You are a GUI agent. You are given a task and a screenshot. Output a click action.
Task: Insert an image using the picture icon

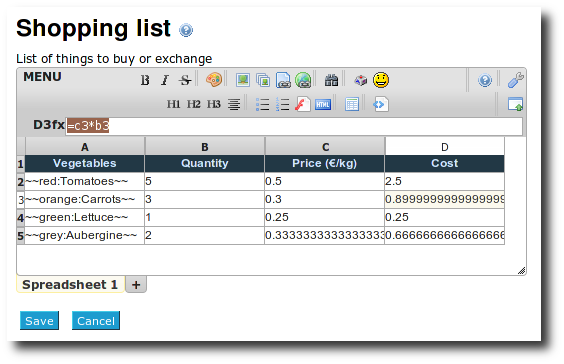coord(243,80)
